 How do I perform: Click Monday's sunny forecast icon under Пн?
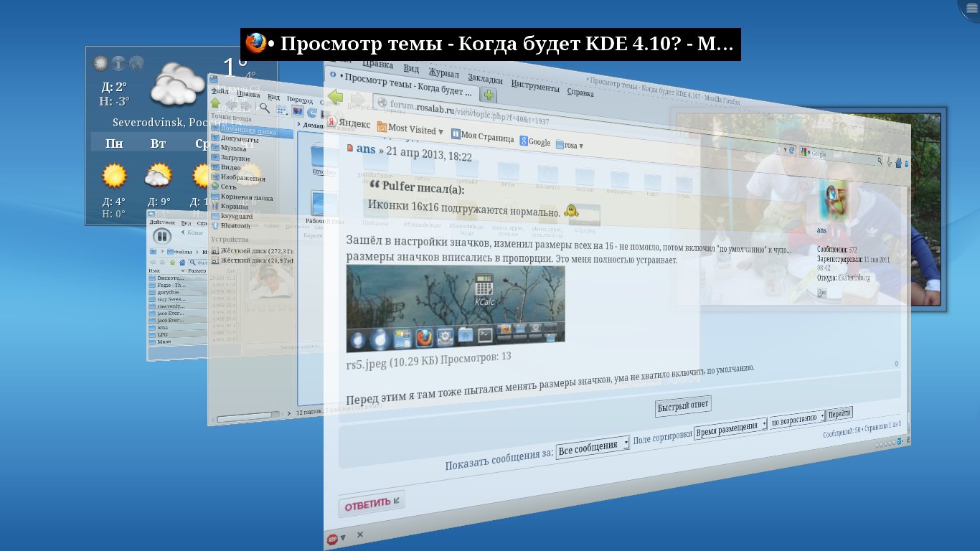pos(114,176)
